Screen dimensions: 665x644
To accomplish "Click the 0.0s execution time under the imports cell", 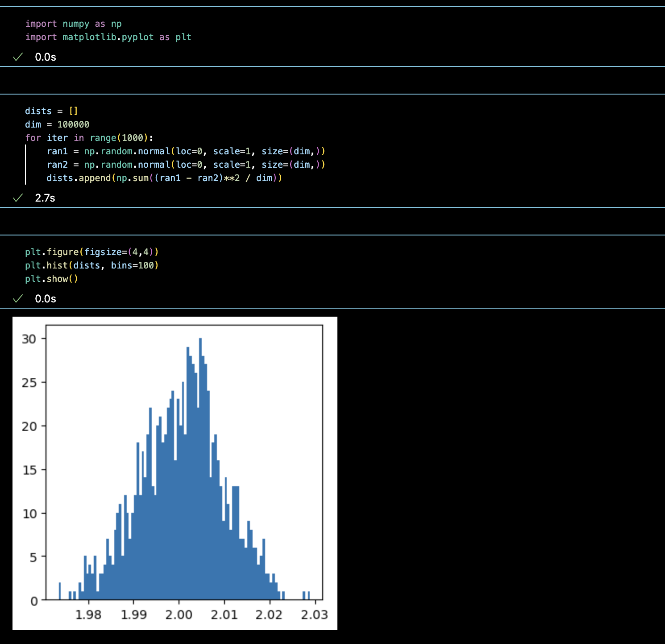I will [46, 57].
